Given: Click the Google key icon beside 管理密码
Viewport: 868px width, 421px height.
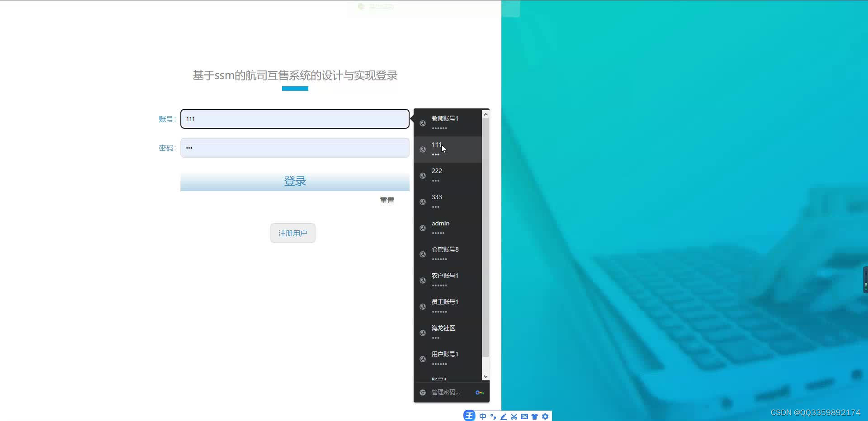Looking at the screenshot, I should [x=480, y=393].
